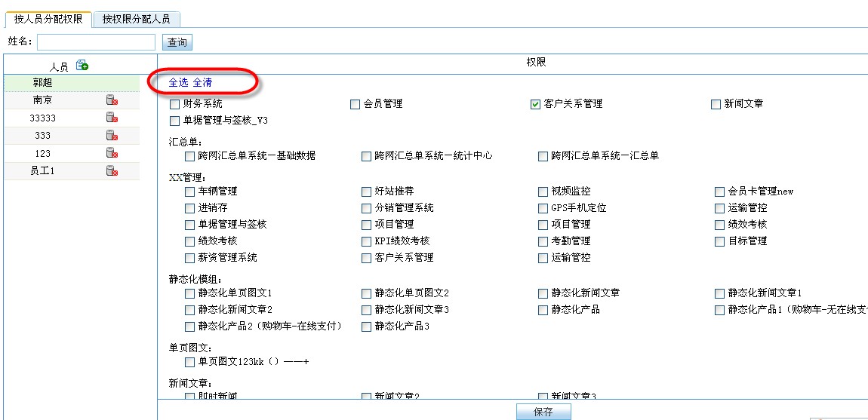Open the 按权限分配人员 tab

(136, 19)
